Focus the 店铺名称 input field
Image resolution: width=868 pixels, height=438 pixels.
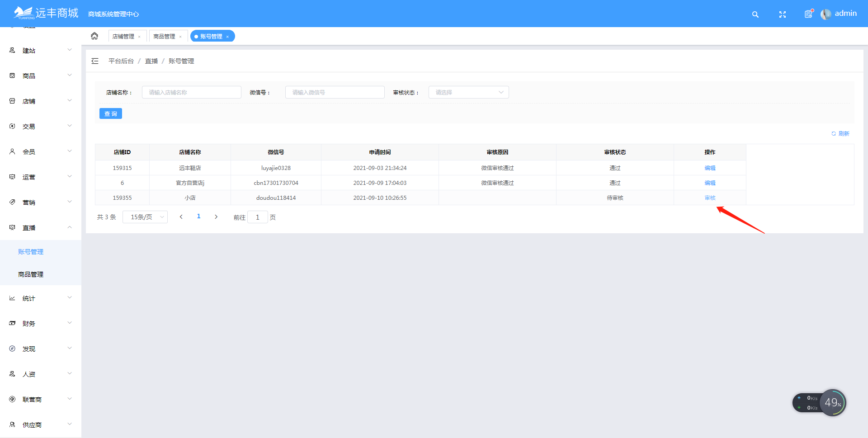pyautogui.click(x=192, y=92)
